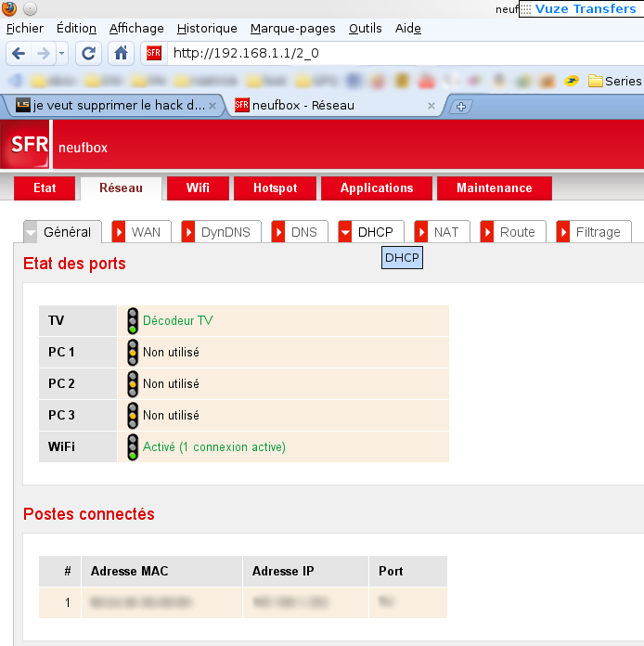Open the Maintenance section
The width and height of the screenshot is (644, 646).
[x=495, y=188]
